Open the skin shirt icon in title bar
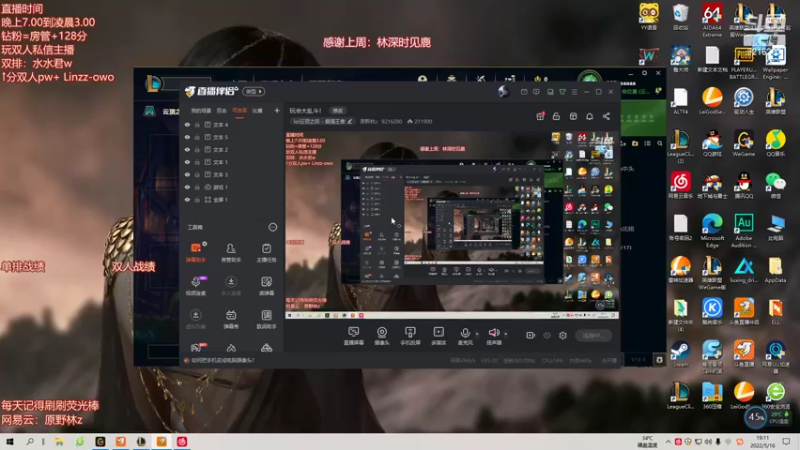Image resolution: width=800 pixels, height=450 pixels. (562, 92)
